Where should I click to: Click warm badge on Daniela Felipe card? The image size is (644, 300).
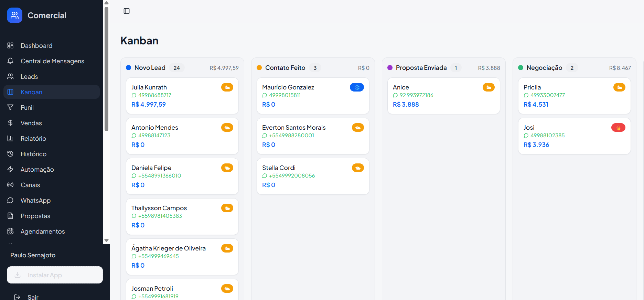click(227, 168)
